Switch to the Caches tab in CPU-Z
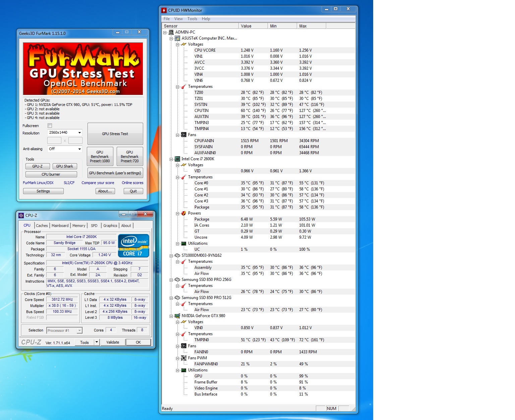The width and height of the screenshot is (515, 420). [x=42, y=226]
